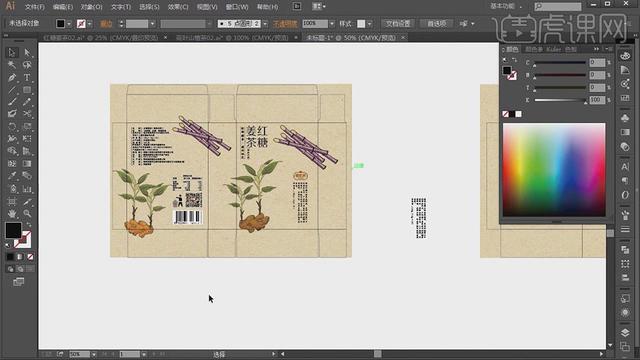Select the Type tool

[27, 78]
